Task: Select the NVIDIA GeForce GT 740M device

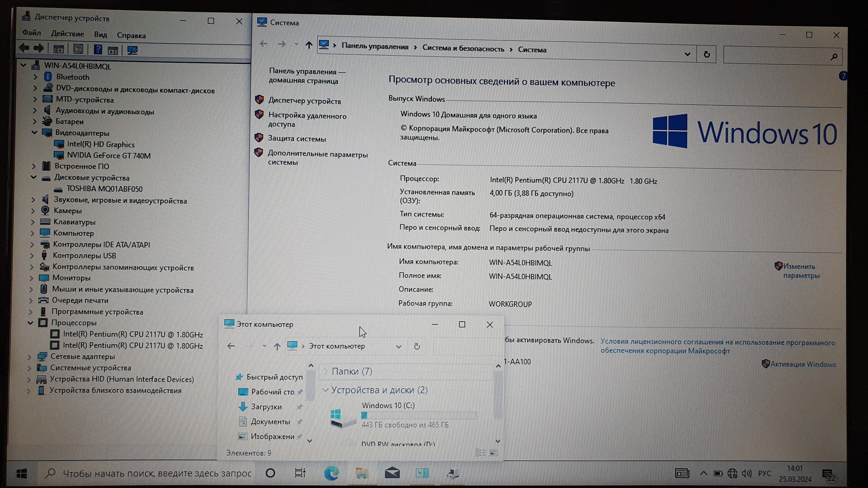Action: pyautogui.click(x=108, y=155)
